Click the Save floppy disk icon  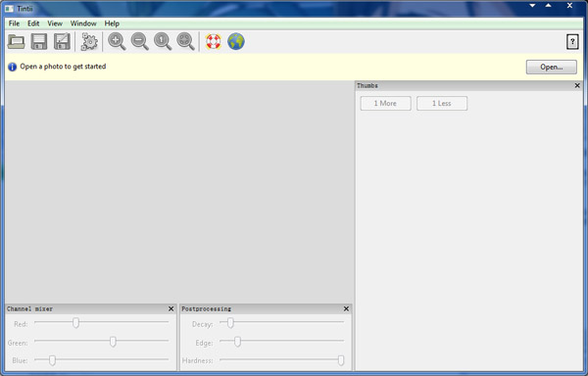pyautogui.click(x=39, y=41)
